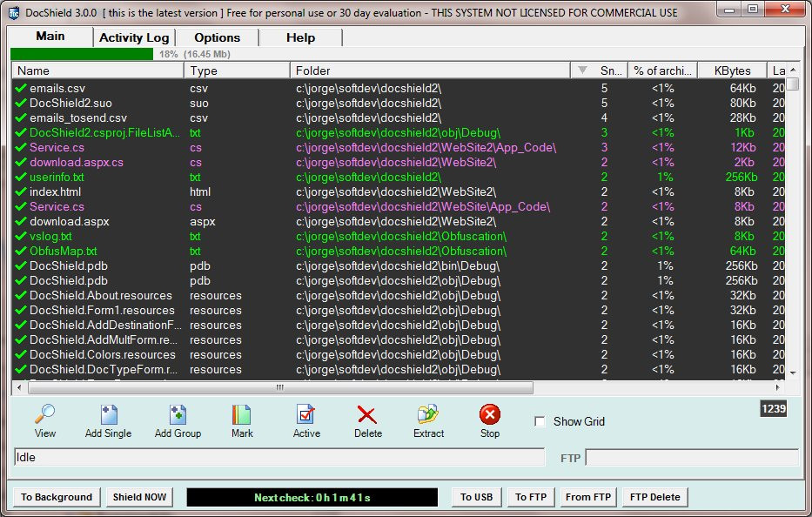
Task: Toggle the Active status icon
Action: point(305,414)
